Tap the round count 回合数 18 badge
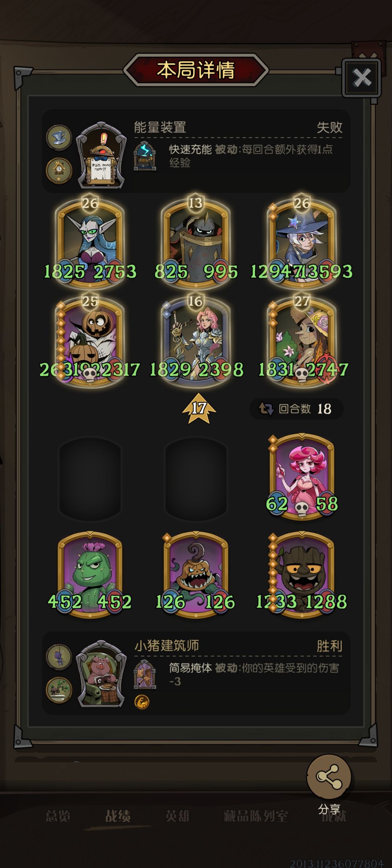This screenshot has height=868, width=392. tap(296, 409)
